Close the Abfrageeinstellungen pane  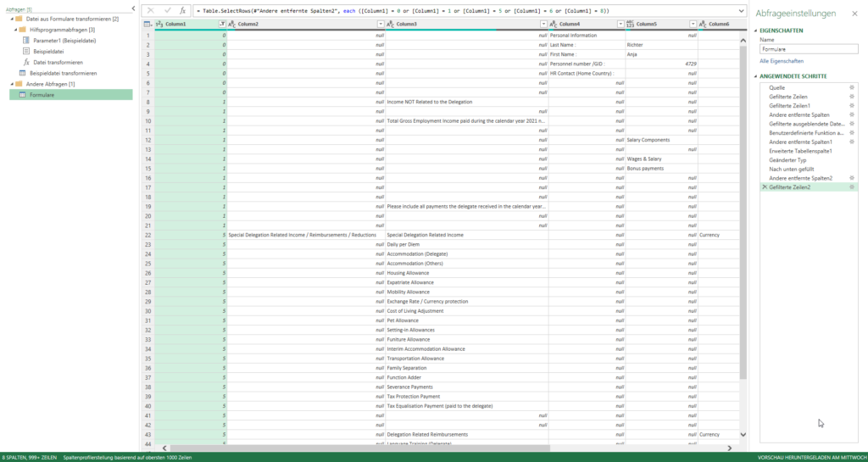point(854,13)
